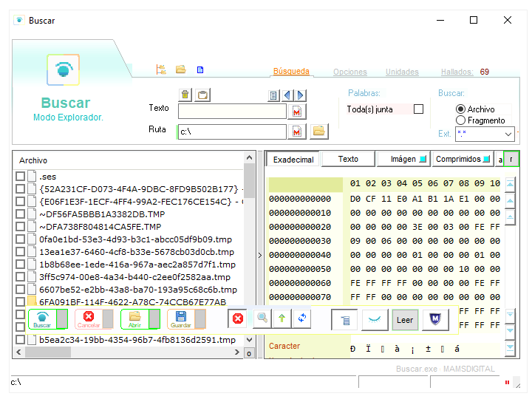Click the left blue arrow button
The width and height of the screenshot is (532, 399).
(287, 95)
